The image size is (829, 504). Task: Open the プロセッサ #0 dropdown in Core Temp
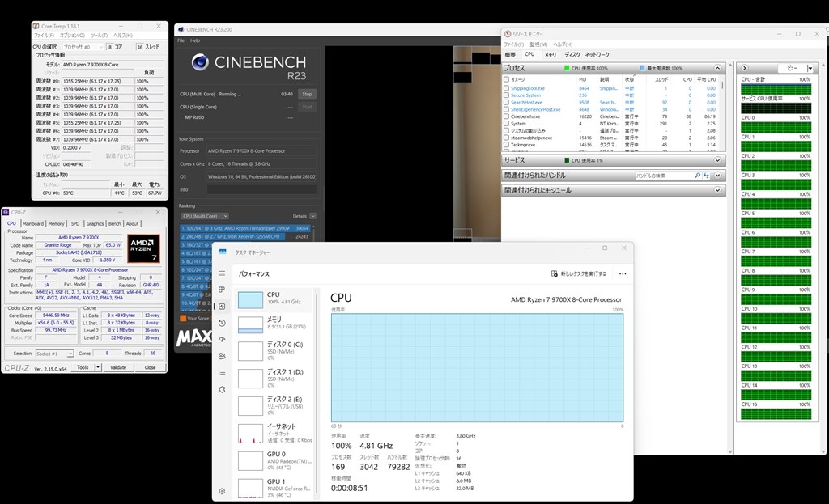83,47
